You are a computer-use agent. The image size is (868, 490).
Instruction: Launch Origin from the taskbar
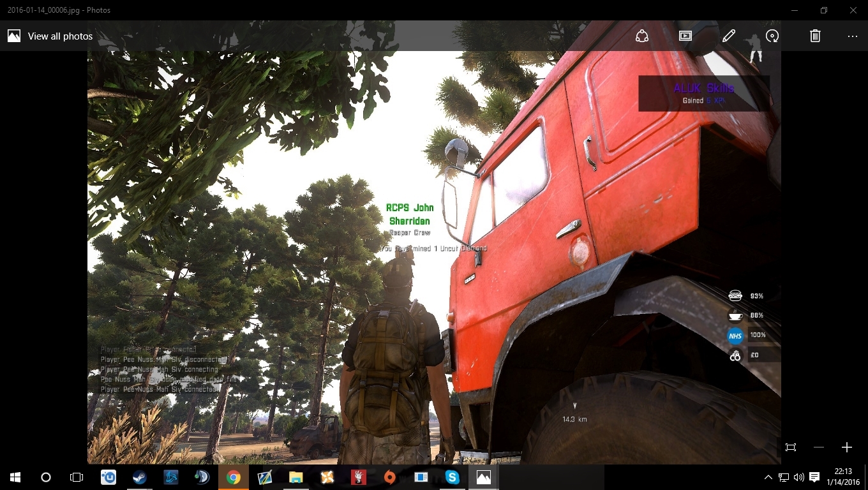tap(389, 477)
